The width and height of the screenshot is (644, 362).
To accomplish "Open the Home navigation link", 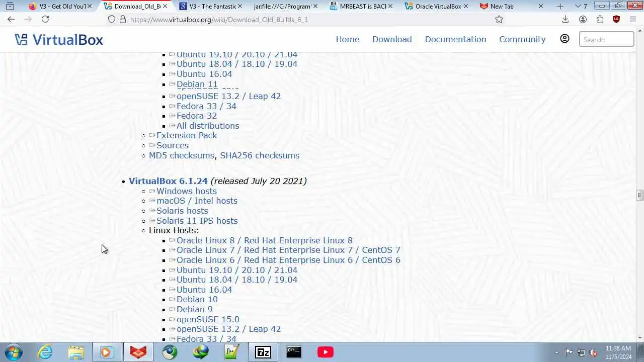I will pos(348,39).
